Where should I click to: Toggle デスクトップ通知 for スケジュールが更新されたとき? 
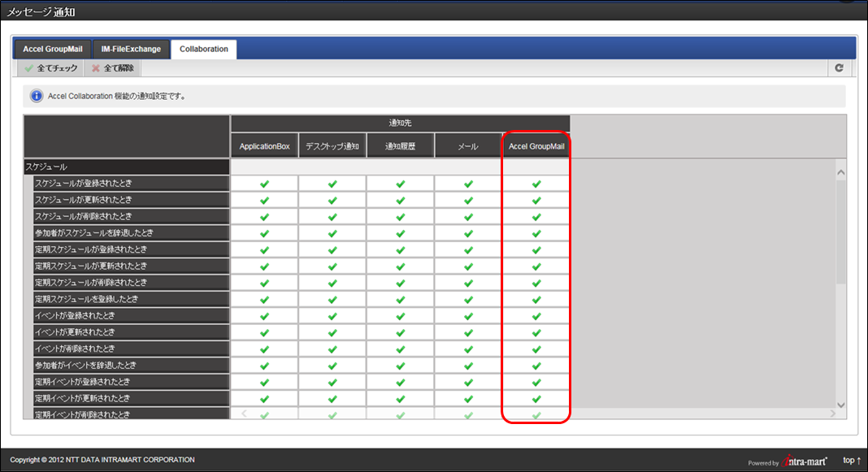coord(332,200)
